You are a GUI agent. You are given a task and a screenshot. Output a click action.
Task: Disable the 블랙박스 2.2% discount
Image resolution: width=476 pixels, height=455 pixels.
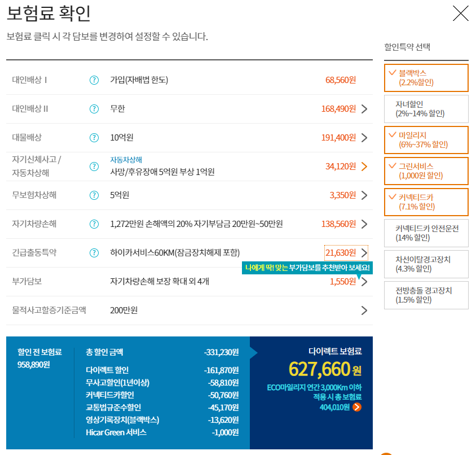[426, 78]
